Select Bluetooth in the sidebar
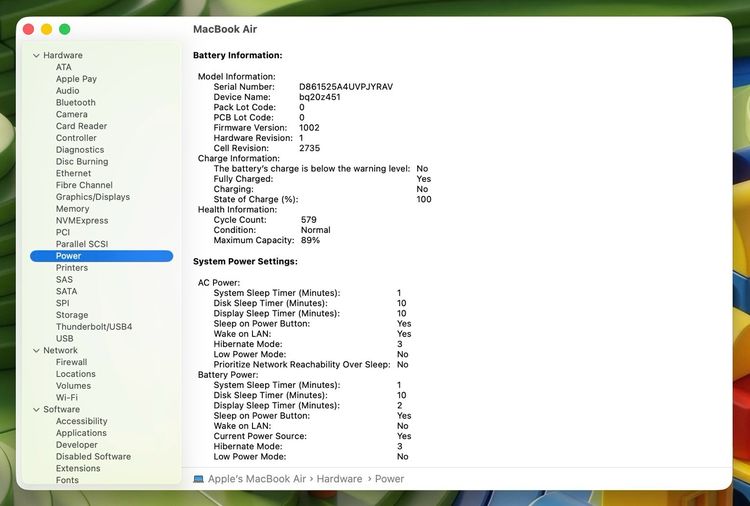This screenshot has width=750, height=506. point(76,102)
